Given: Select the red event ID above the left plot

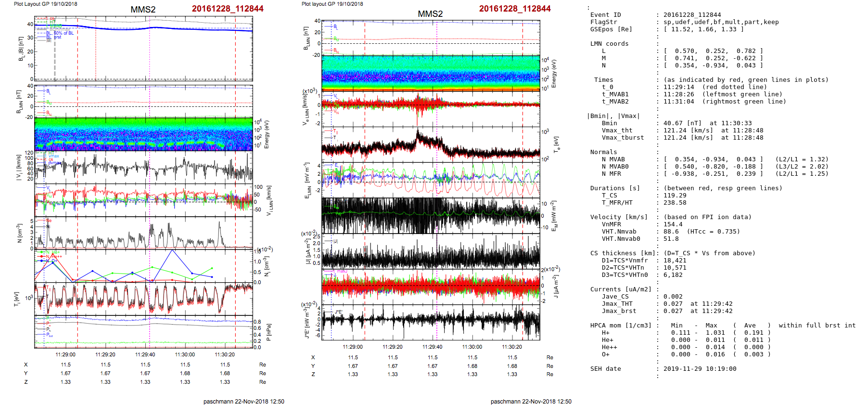Looking at the screenshot, I should pos(228,9).
